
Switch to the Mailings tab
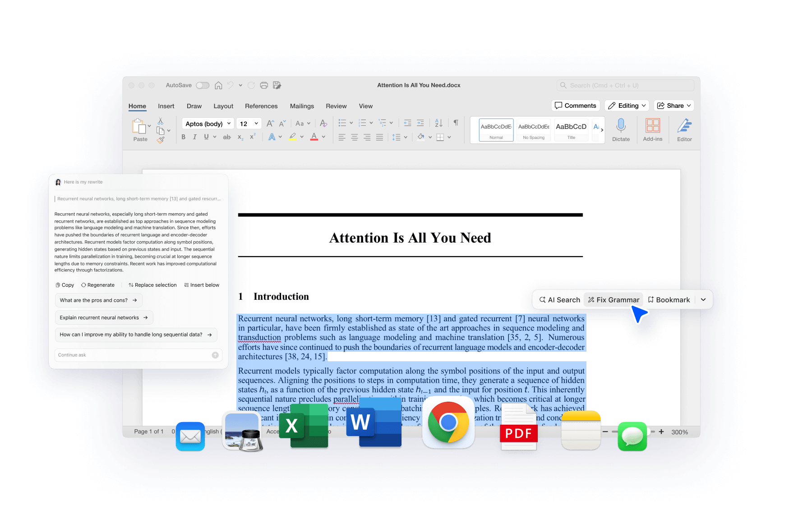coord(302,106)
